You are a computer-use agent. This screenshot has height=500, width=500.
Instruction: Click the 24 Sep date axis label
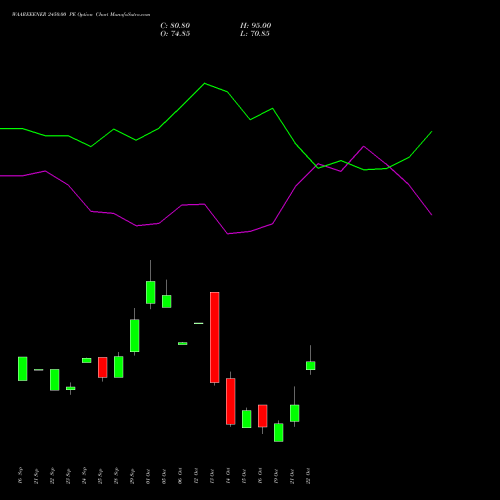pos(84,476)
